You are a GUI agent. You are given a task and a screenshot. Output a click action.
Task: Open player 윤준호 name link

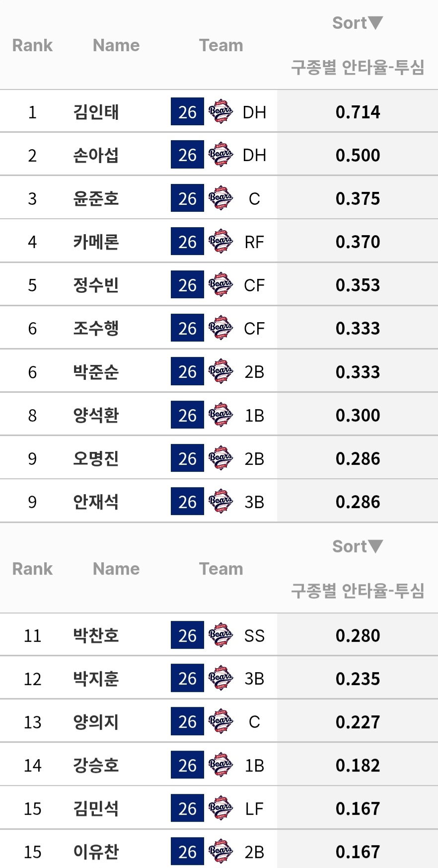tap(96, 198)
